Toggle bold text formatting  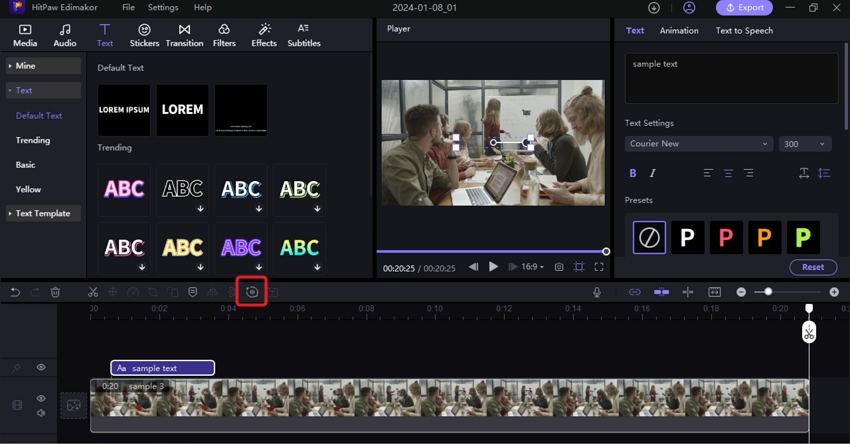point(633,174)
